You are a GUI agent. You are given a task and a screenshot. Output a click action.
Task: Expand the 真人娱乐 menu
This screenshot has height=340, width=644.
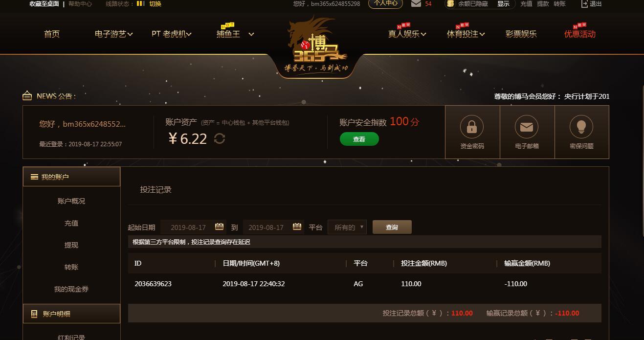[x=407, y=34]
